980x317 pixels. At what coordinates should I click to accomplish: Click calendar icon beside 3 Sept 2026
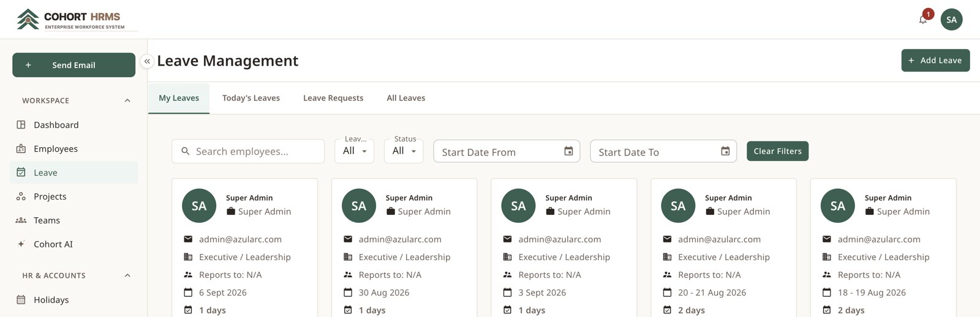tap(507, 293)
